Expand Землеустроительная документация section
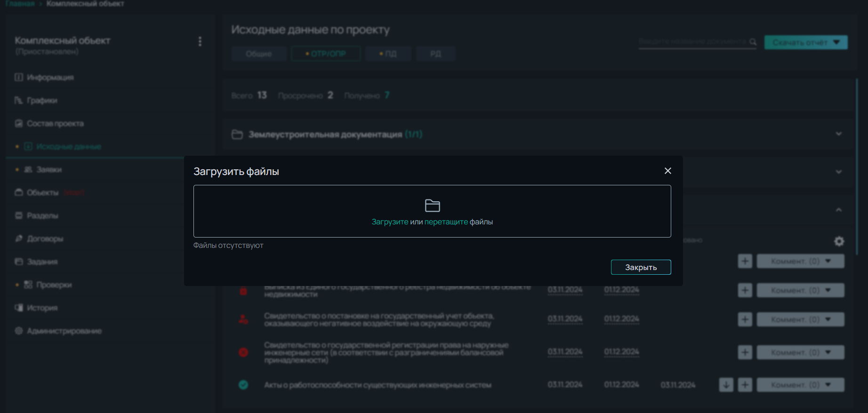The image size is (868, 413). tap(838, 134)
